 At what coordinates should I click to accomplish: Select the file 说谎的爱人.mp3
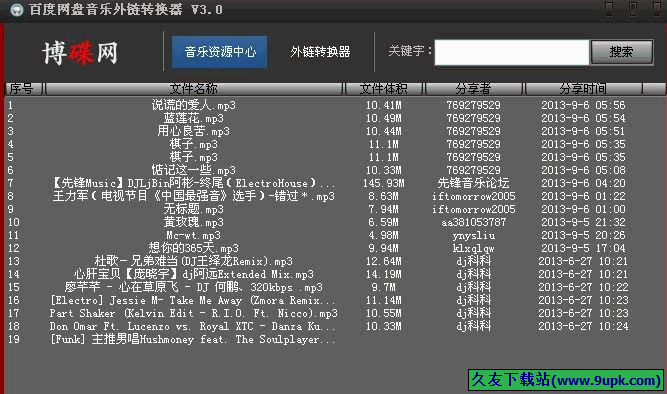tap(194, 105)
